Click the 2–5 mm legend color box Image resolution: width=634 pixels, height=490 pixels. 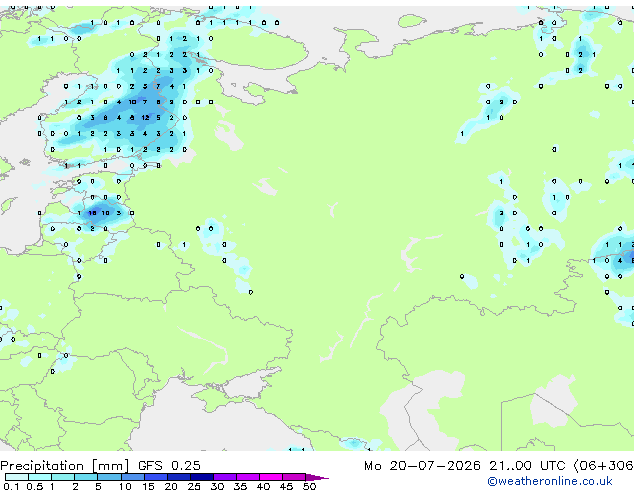[x=86, y=477]
